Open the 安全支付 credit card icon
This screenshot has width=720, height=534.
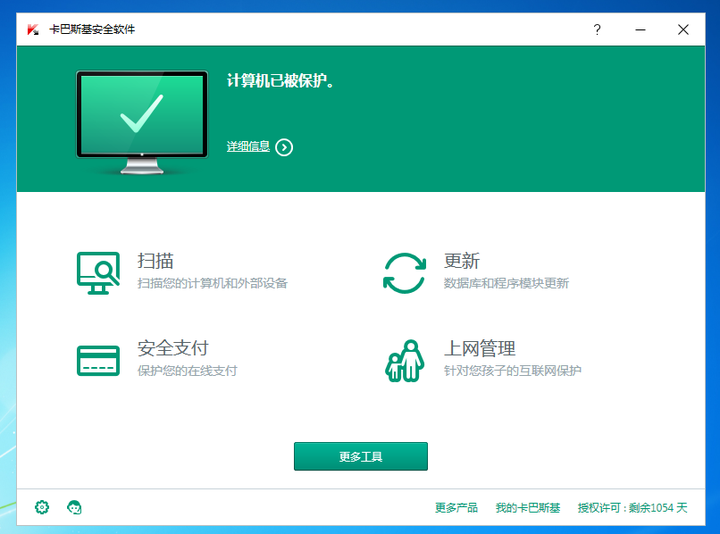98,360
